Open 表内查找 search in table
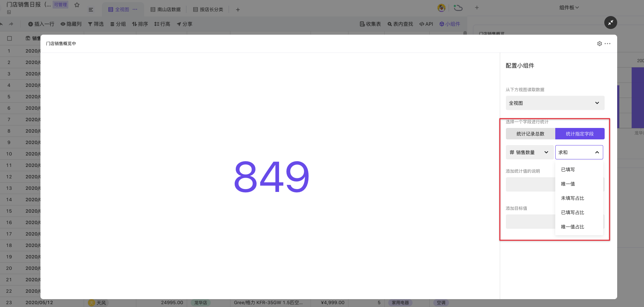Viewport: 644px width, 307px height. click(400, 24)
